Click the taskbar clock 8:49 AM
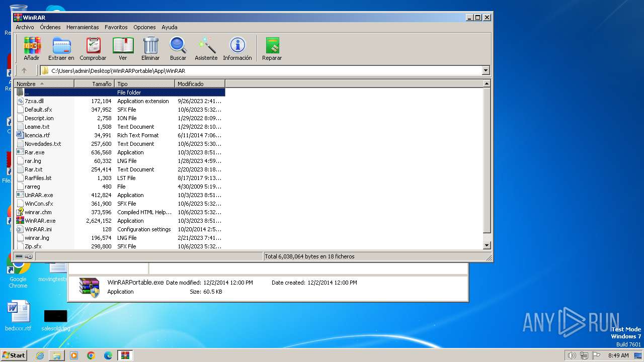 pyautogui.click(x=618, y=355)
